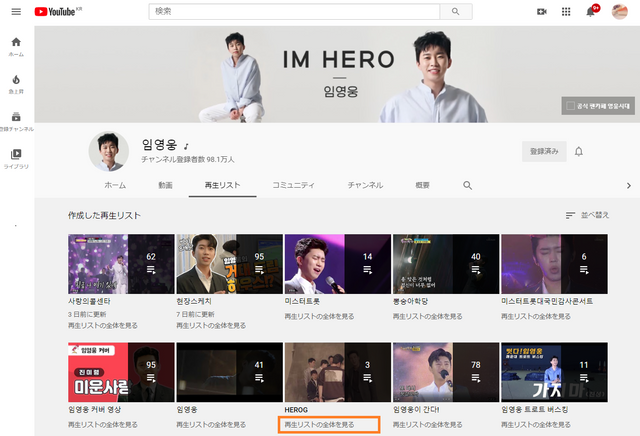The image size is (640, 436).
Task: View full playlist link under 사랑의콜센타
Action: coord(103,325)
